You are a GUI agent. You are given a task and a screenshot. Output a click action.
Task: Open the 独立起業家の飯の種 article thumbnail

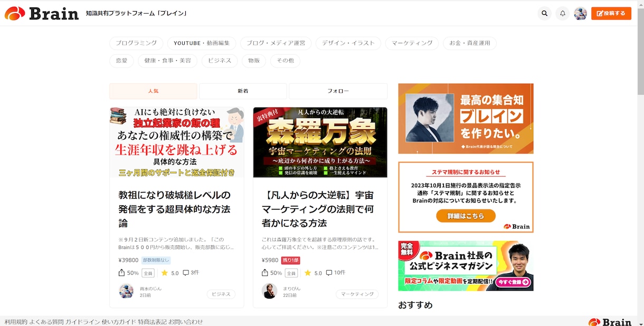click(177, 142)
